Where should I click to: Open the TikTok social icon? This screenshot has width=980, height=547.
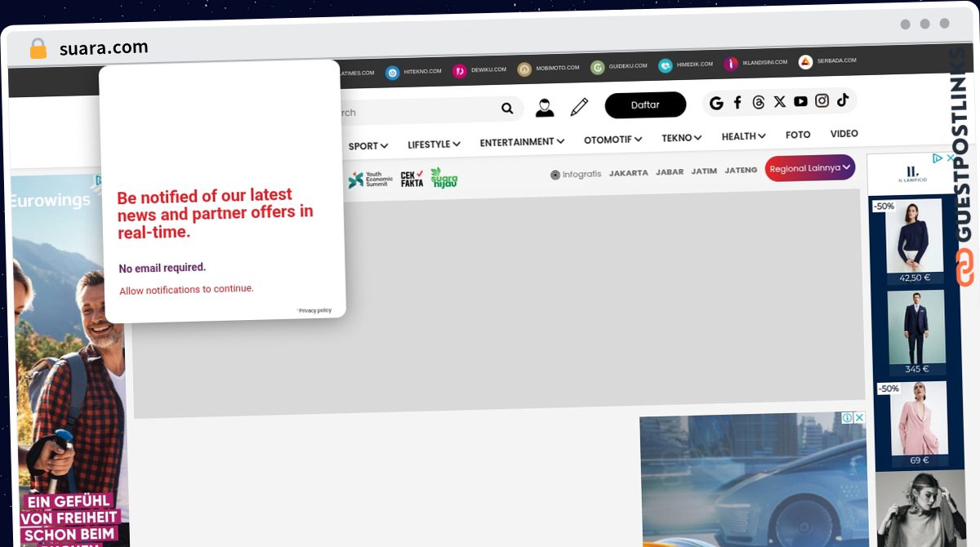pyautogui.click(x=843, y=100)
